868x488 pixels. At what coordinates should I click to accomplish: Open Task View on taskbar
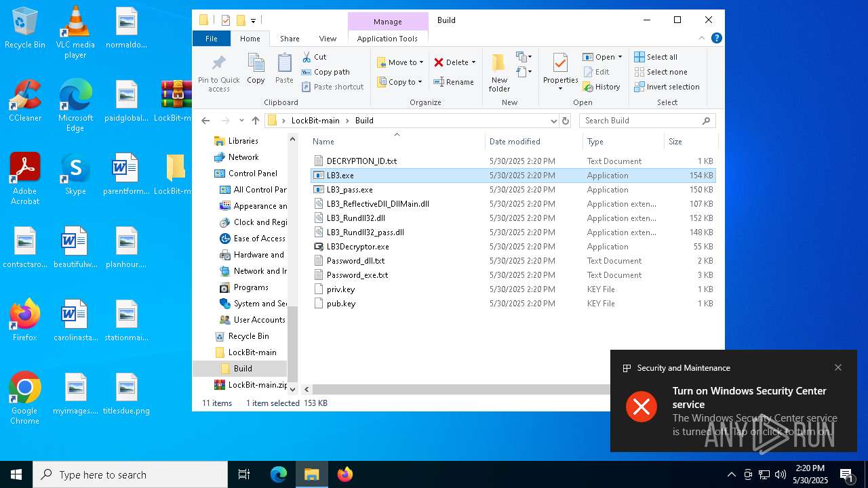click(244, 474)
